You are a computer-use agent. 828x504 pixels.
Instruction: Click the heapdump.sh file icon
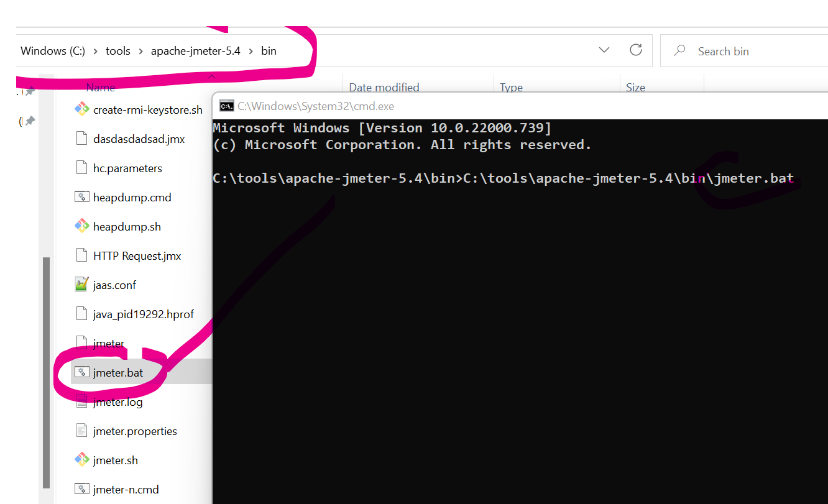[x=81, y=226]
